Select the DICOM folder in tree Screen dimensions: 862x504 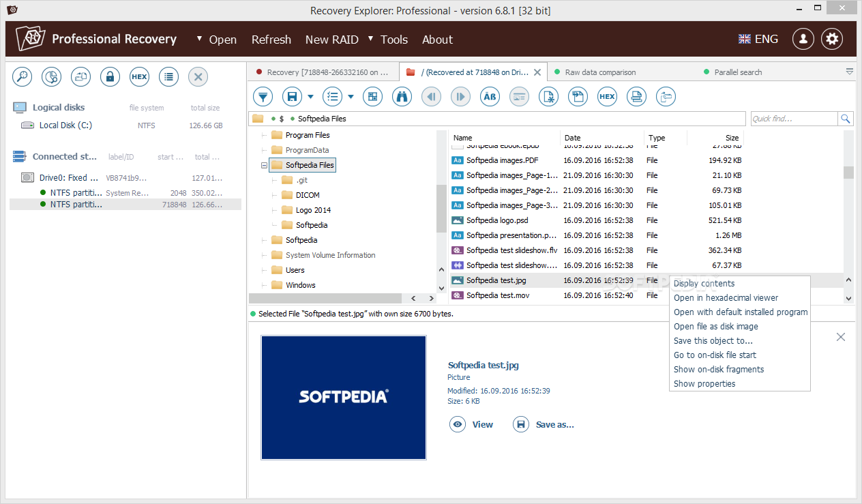pos(308,195)
